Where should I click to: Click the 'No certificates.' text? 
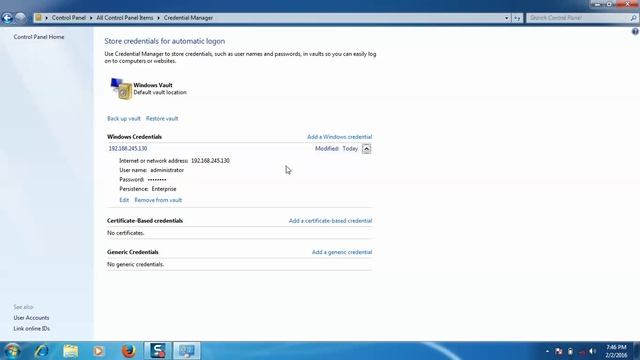(126, 233)
